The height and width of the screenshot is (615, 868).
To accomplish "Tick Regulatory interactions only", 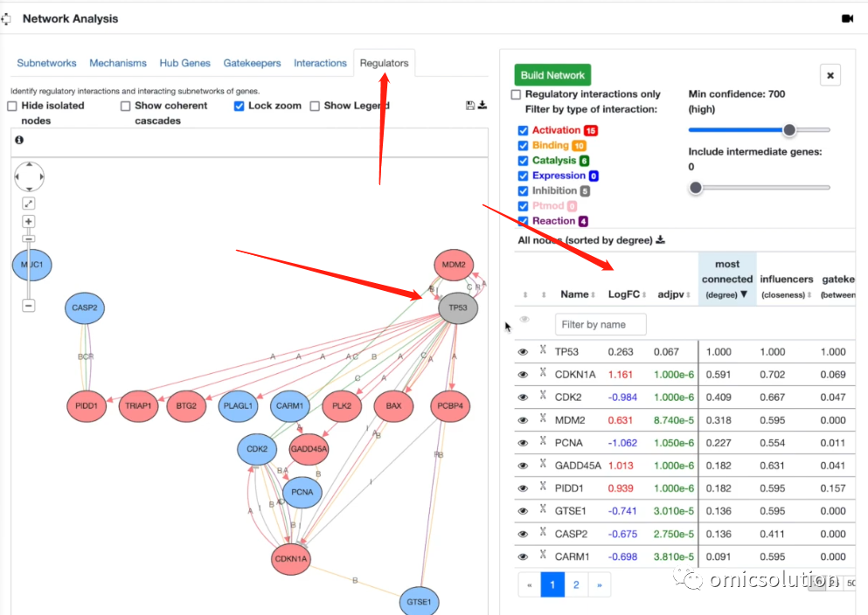I will coord(516,94).
